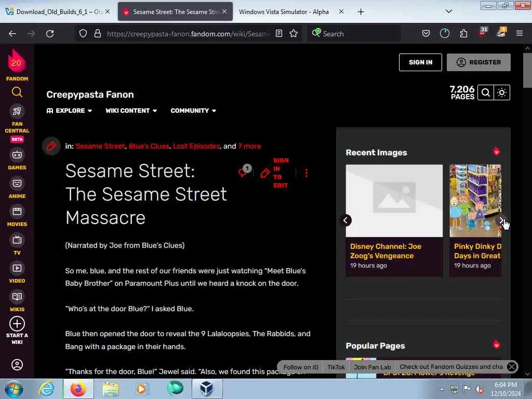Open the TV sidebar icon
Viewport: 532px width, 399px height.
click(x=17, y=240)
